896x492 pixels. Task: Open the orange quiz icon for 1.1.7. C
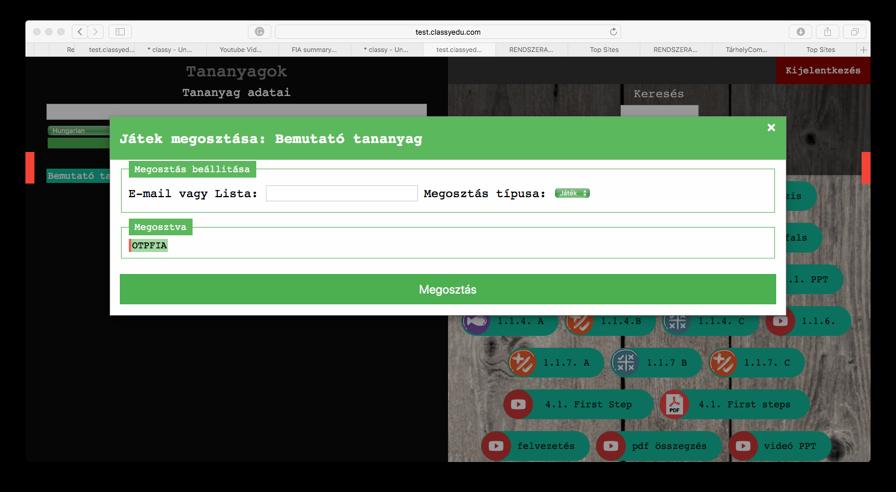click(x=723, y=363)
